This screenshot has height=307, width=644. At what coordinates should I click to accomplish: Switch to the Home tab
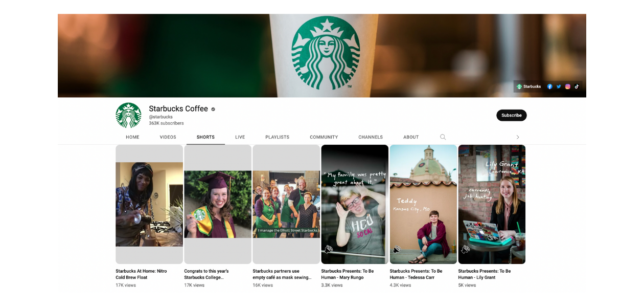point(132,137)
